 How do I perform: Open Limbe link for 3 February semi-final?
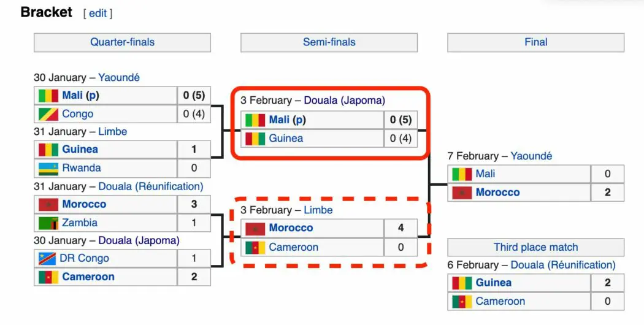(x=318, y=210)
